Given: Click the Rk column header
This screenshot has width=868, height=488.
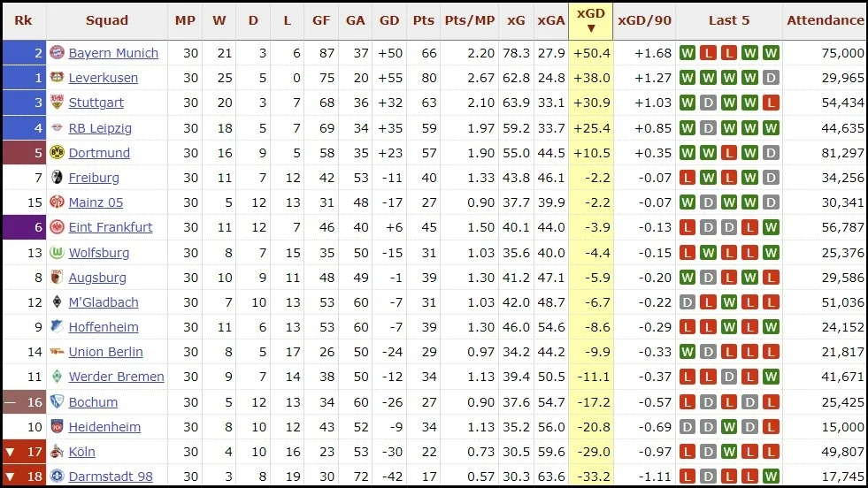Looking at the screenshot, I should pos(23,20).
